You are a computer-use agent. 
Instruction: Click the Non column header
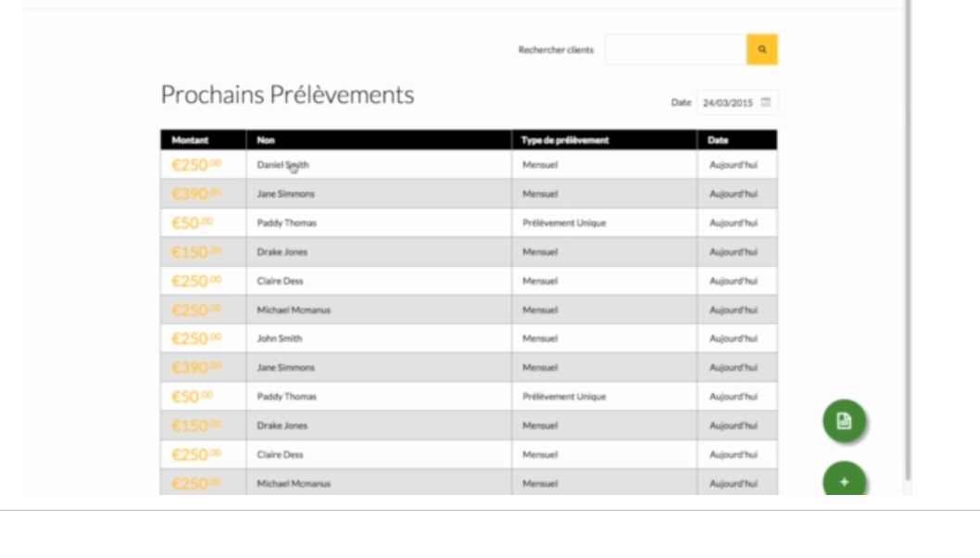click(266, 140)
